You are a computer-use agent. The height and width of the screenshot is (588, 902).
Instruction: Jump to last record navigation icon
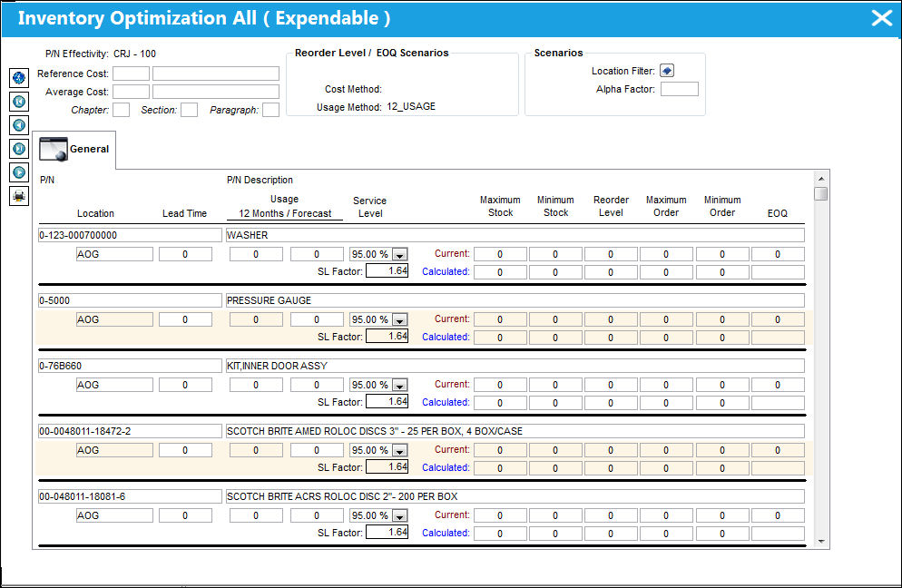tap(19, 149)
